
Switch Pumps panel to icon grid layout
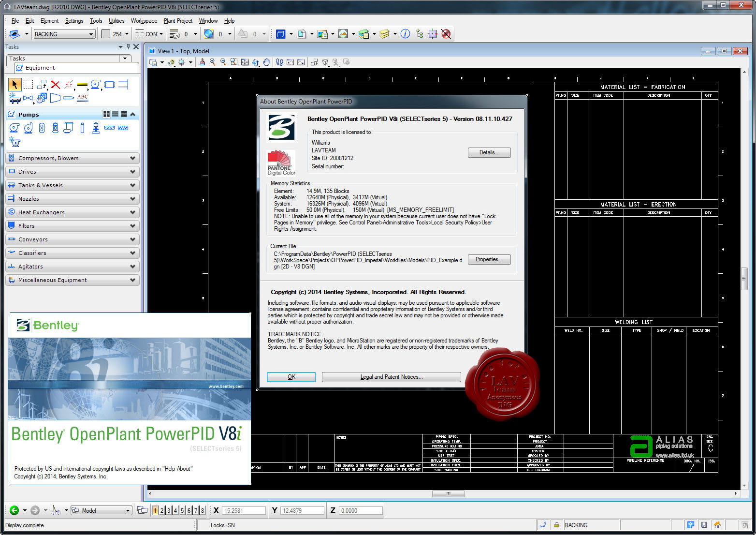coord(106,114)
